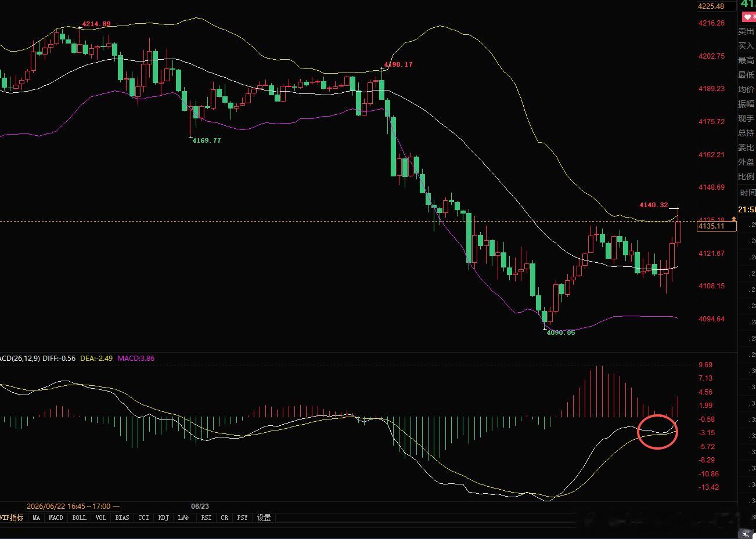Select the VOL indicator tab
Image resolution: width=756 pixels, height=539 pixels.
click(101, 518)
